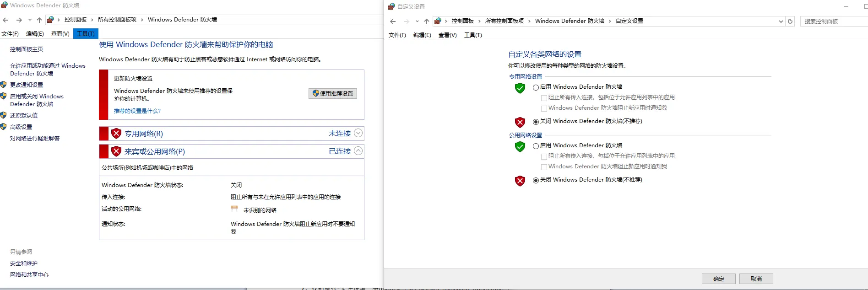Go up one level in 自定义设置 window
This screenshot has height=290, width=868.
point(427,21)
